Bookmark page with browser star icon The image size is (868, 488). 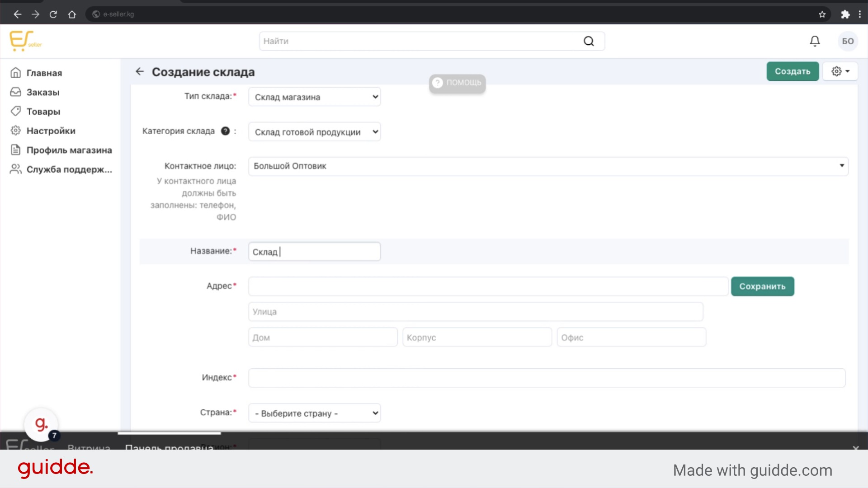(822, 14)
